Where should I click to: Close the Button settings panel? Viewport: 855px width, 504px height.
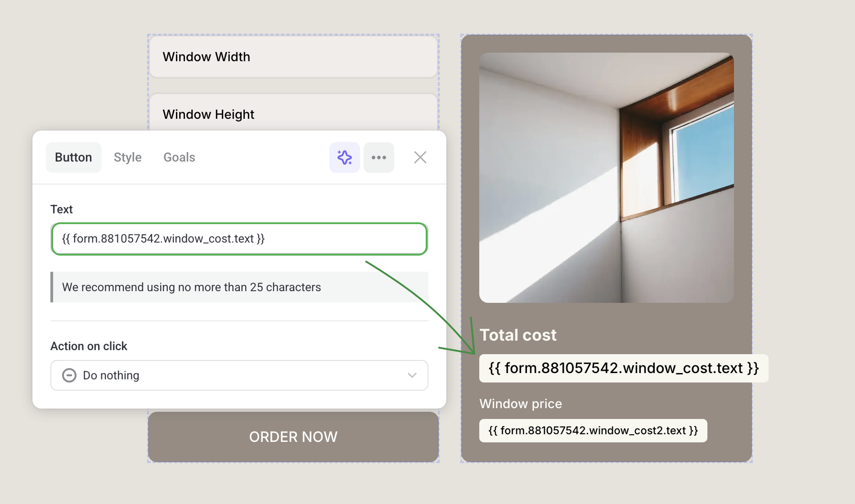click(420, 157)
